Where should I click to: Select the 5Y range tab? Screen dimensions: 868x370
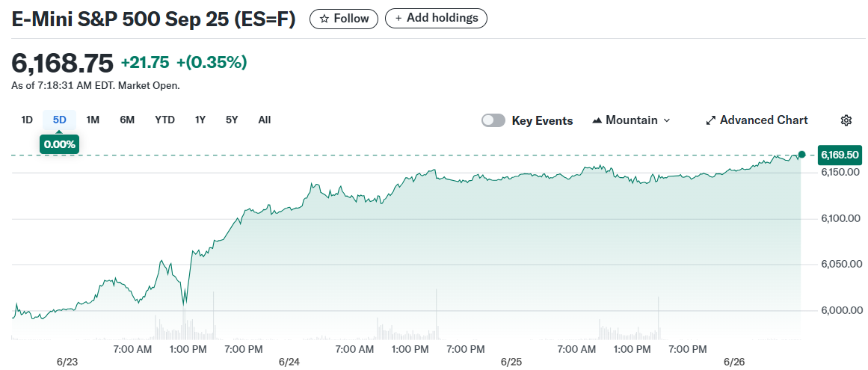tap(232, 120)
